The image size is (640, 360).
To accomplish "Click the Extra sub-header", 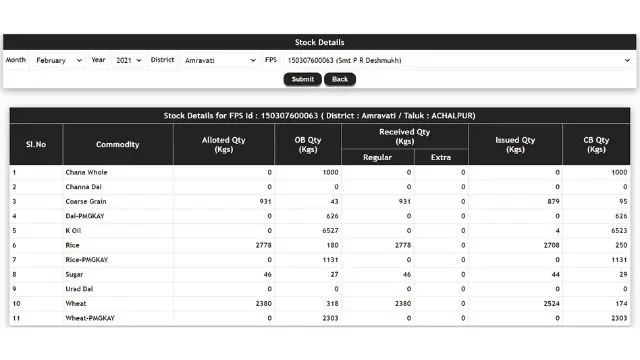I will pyautogui.click(x=441, y=157).
